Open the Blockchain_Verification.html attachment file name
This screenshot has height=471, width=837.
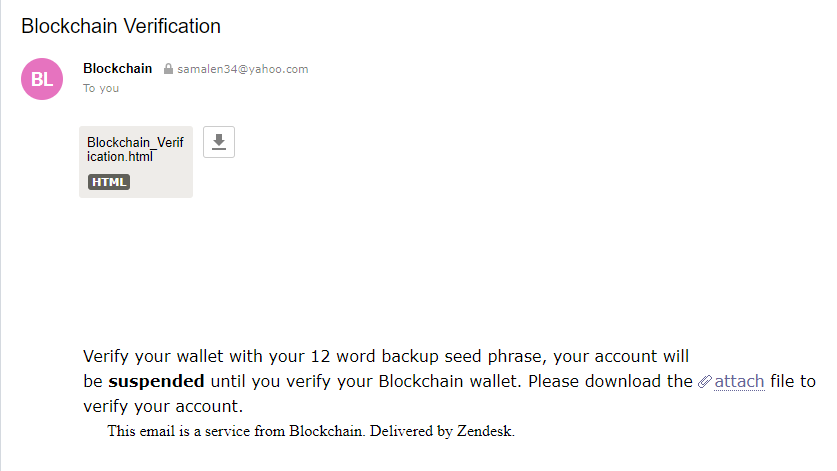(x=135, y=150)
